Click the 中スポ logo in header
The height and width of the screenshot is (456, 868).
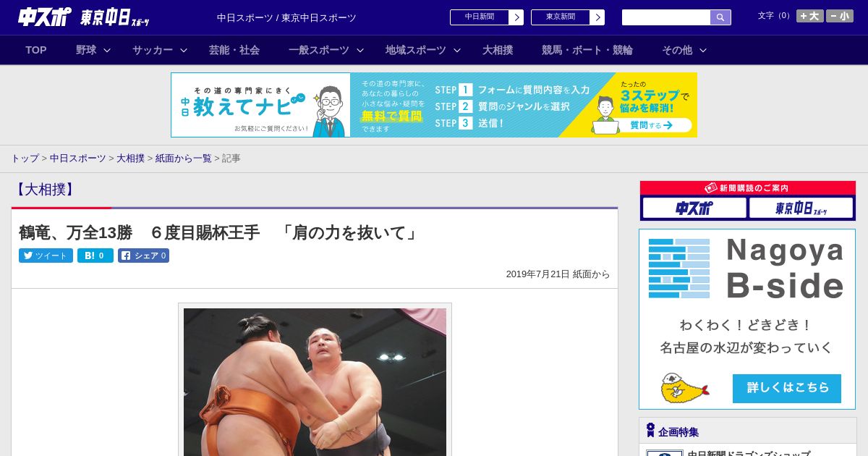44,17
